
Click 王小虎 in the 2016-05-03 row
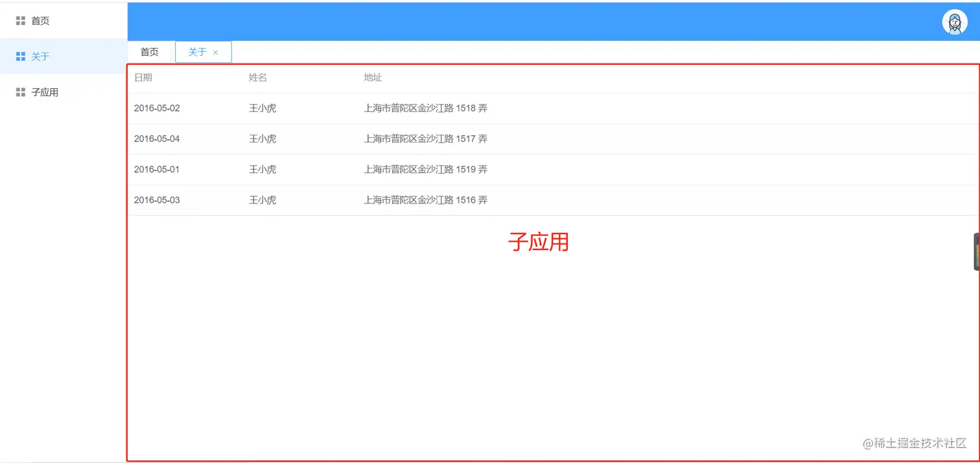[262, 200]
